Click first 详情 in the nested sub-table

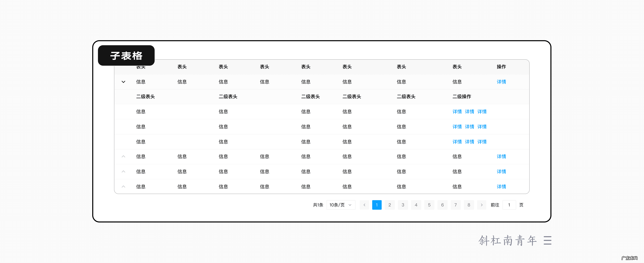[x=457, y=112]
